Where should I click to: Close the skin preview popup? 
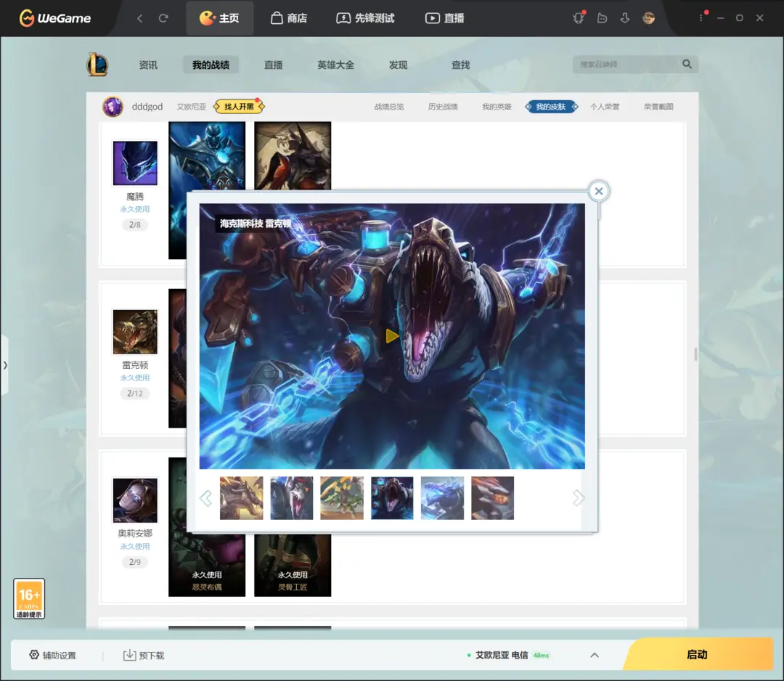598,191
